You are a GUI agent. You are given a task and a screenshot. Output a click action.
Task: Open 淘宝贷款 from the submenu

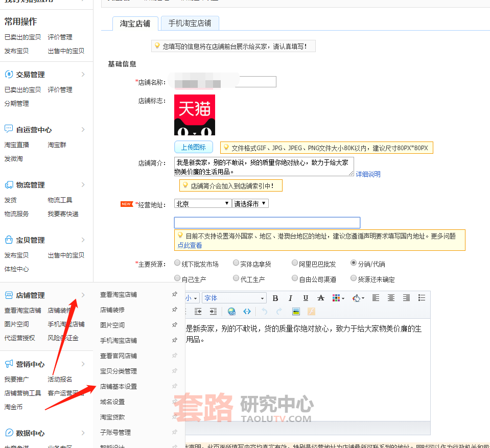[x=112, y=417]
